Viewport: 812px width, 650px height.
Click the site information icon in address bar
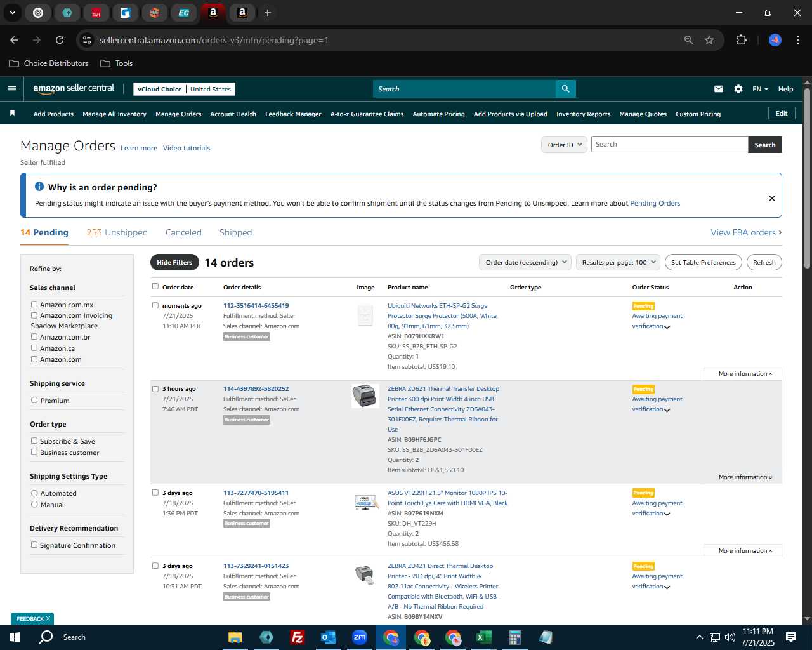87,40
